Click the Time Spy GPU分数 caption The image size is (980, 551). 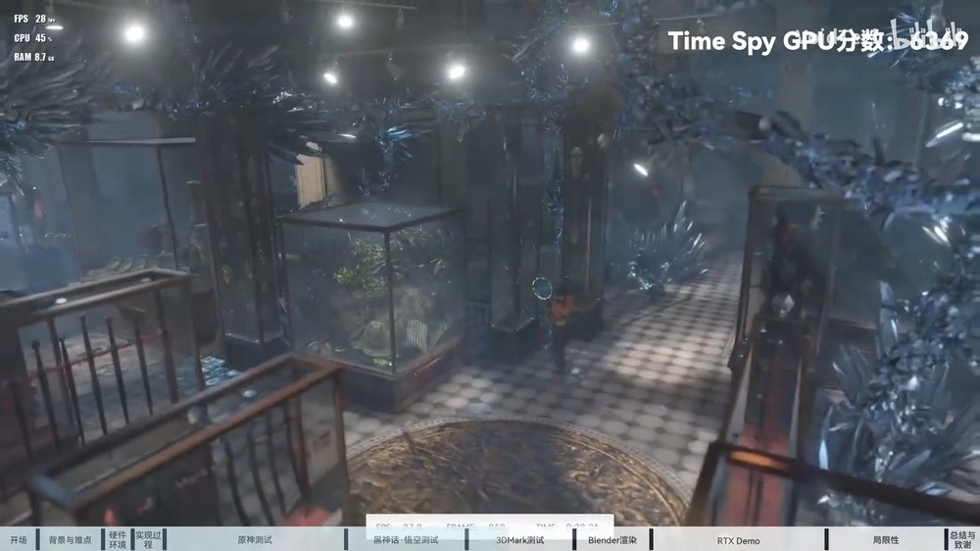pyautogui.click(x=817, y=41)
